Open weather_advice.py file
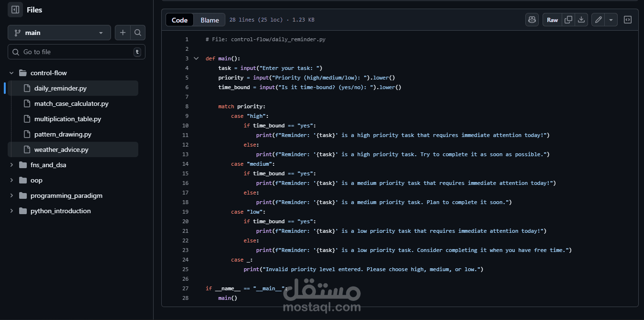The image size is (644, 320). point(61,149)
